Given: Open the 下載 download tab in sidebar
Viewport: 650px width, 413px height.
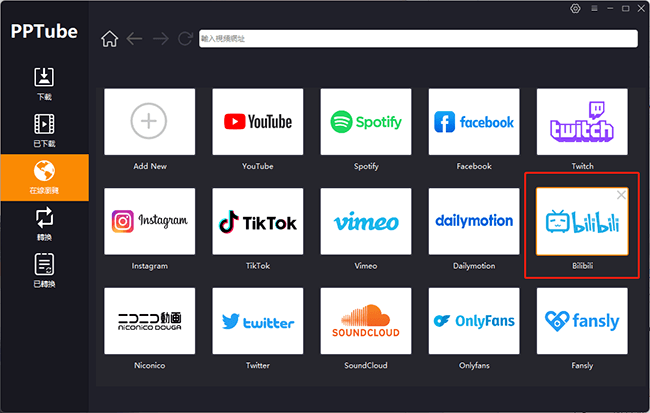Looking at the screenshot, I should (x=44, y=83).
